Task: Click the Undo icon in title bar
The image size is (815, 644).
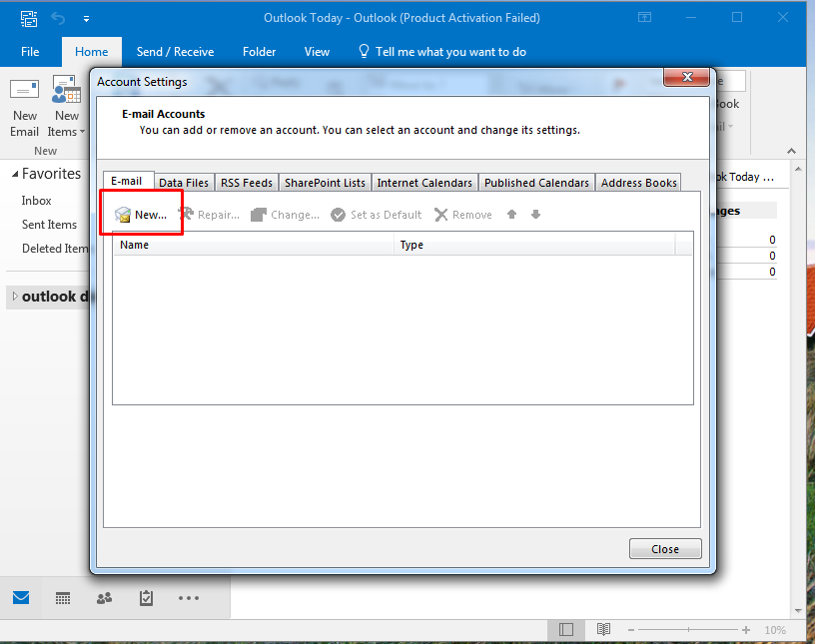Action: 58,19
